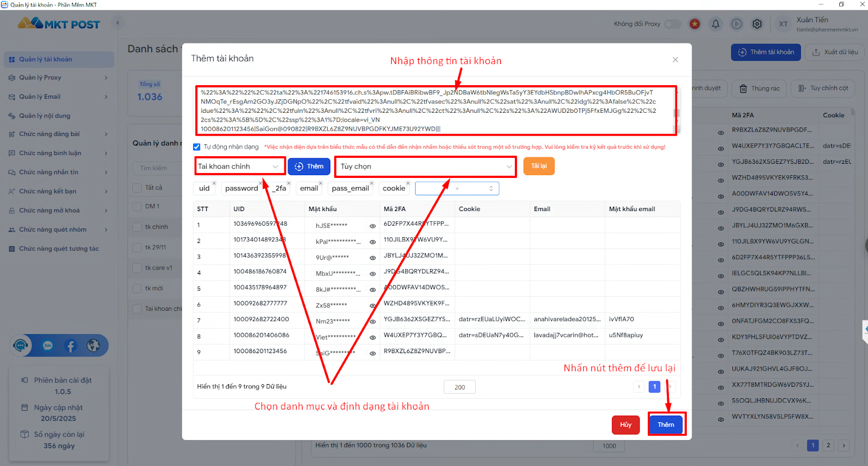This screenshot has width=868, height=466.
Task: Open Quản lý tài khoản menu item
Action: point(59,59)
